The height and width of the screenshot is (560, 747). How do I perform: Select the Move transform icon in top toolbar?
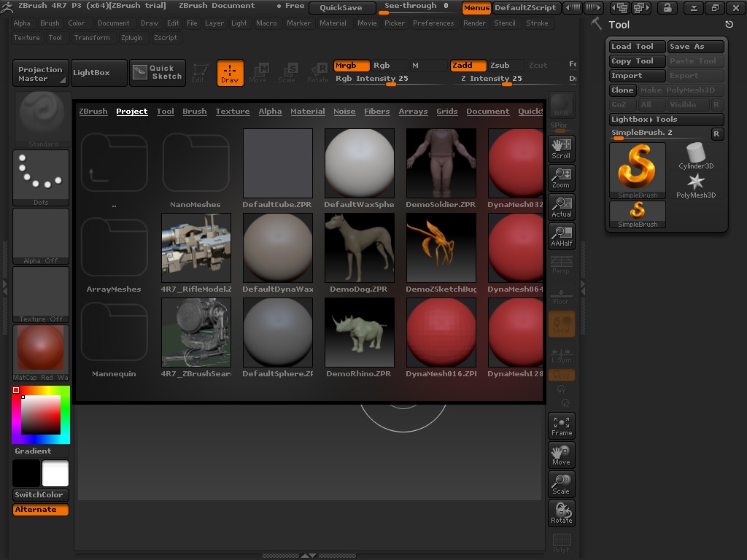[x=259, y=72]
